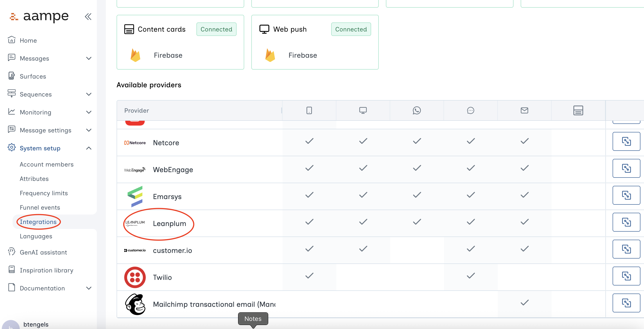Click the aampe logo in the sidebar
Screen dimensions: 644x329
coord(39,16)
